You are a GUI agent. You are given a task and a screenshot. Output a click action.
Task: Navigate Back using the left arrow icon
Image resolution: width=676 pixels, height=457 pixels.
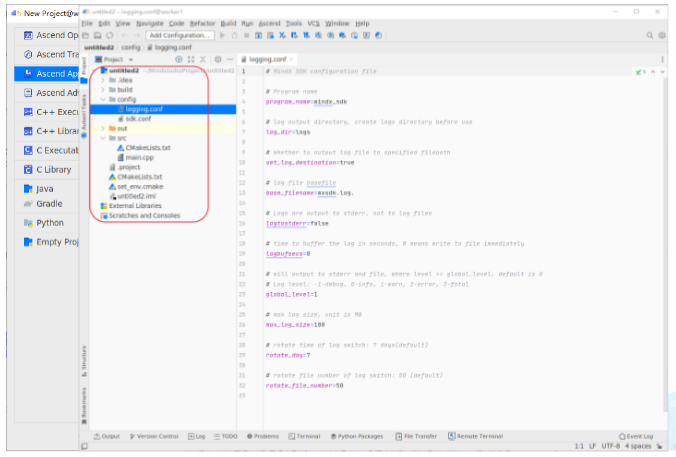125,35
